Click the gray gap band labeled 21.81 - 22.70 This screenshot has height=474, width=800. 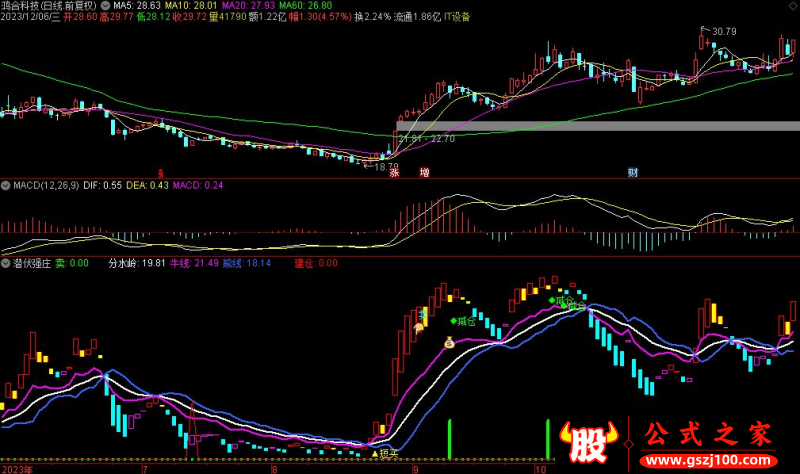pyautogui.click(x=598, y=126)
